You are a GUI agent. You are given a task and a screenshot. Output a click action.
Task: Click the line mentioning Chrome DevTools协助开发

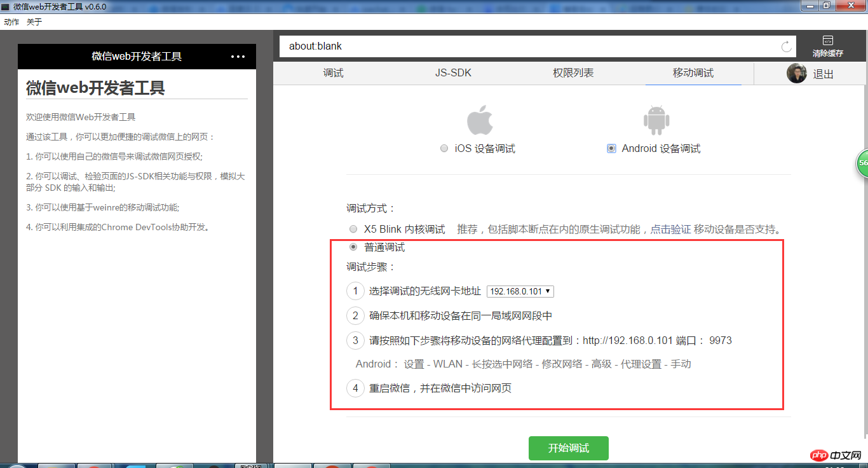tap(118, 227)
